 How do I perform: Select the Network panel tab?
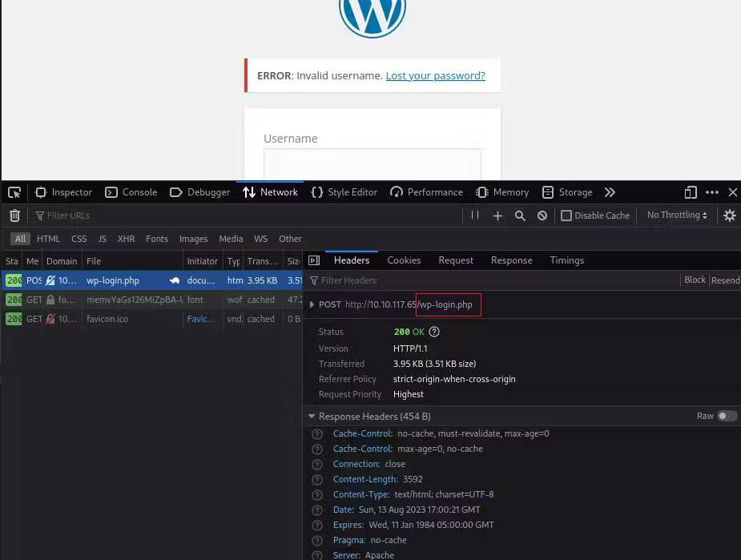coord(270,192)
